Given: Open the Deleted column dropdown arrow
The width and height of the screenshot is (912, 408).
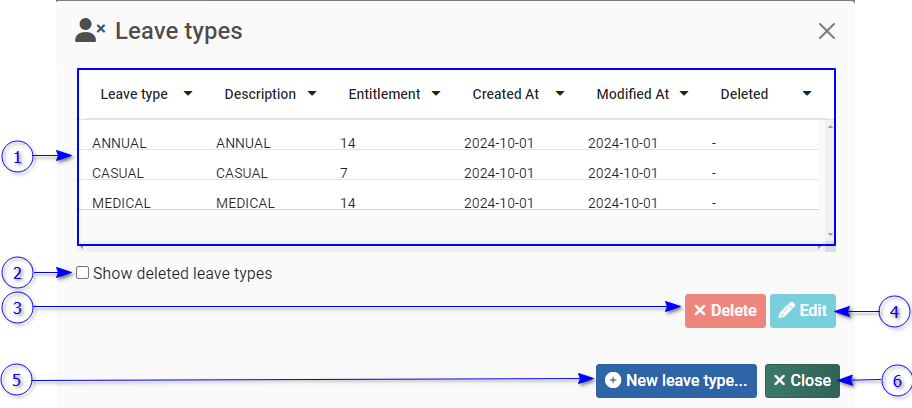Looking at the screenshot, I should click(807, 94).
